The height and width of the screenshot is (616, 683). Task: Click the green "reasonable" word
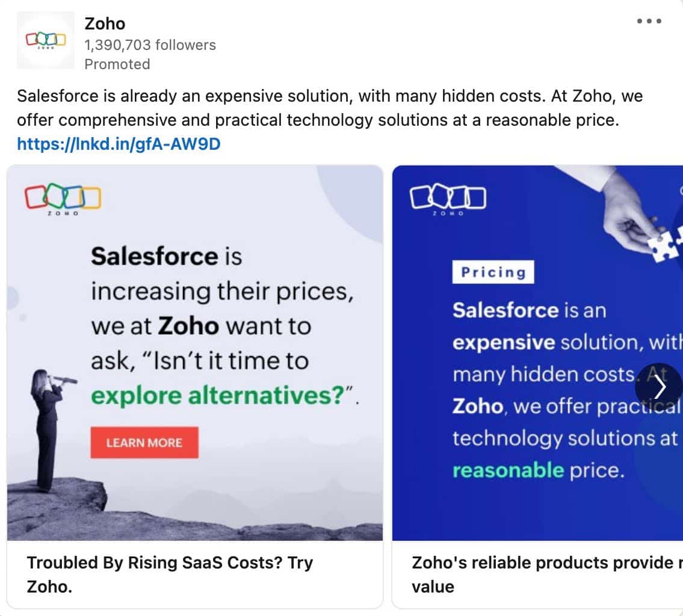click(x=508, y=470)
